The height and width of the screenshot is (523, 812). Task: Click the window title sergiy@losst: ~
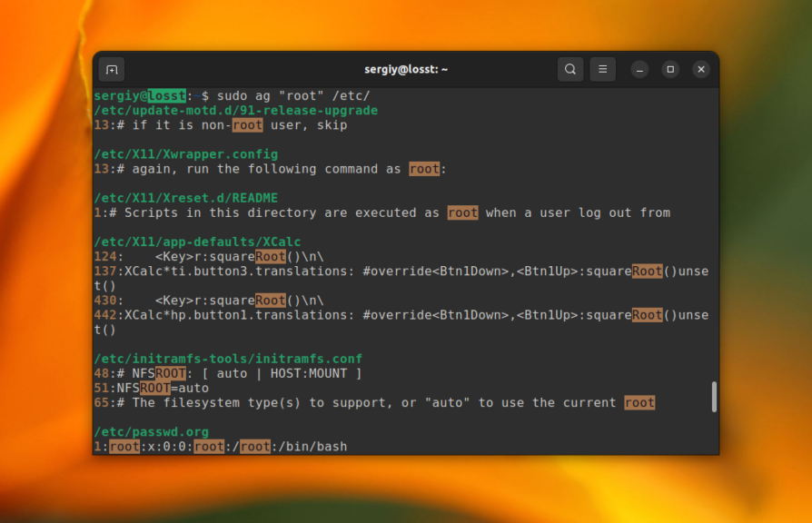click(406, 69)
